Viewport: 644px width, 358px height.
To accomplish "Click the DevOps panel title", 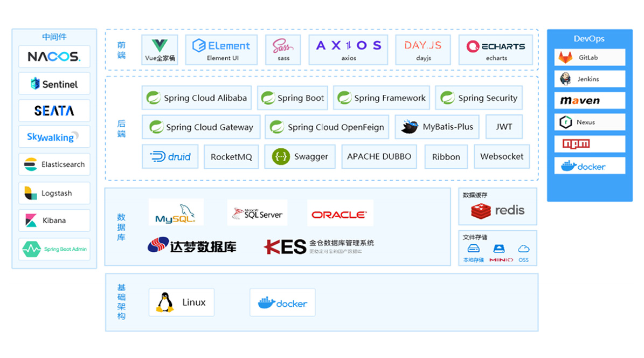I will tap(589, 39).
